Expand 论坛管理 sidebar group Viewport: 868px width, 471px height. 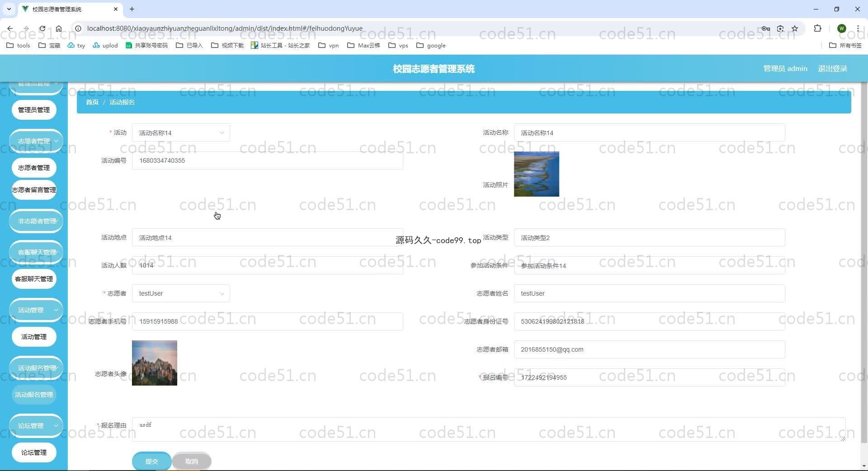(36, 426)
